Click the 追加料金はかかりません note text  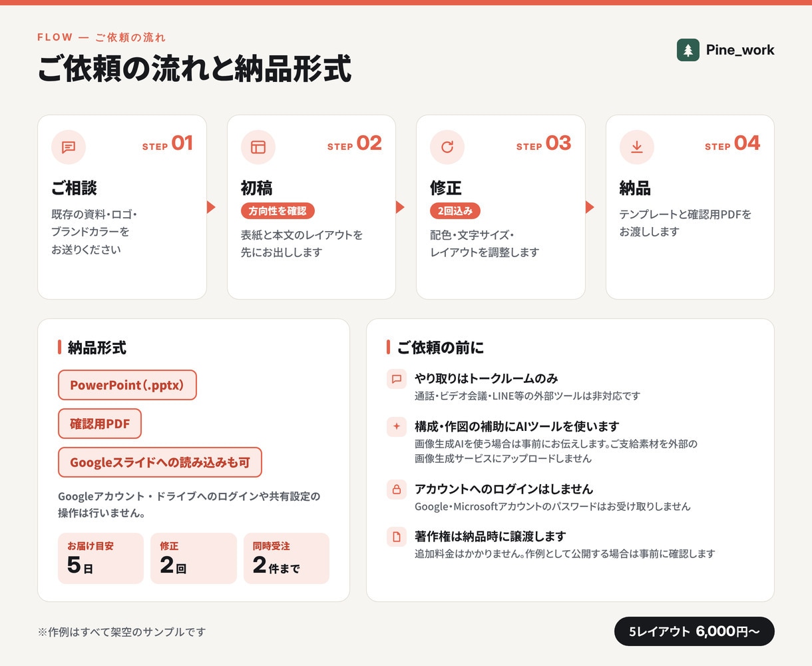pos(565,554)
